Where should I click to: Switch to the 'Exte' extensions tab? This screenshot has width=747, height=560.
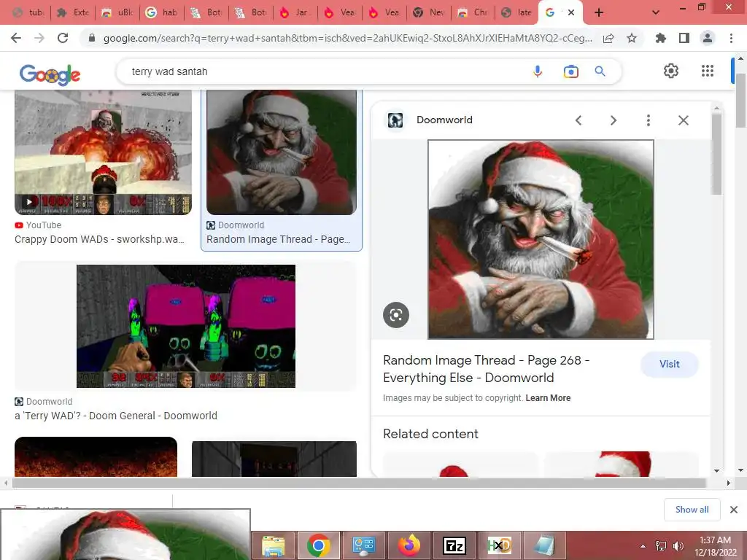pyautogui.click(x=73, y=12)
